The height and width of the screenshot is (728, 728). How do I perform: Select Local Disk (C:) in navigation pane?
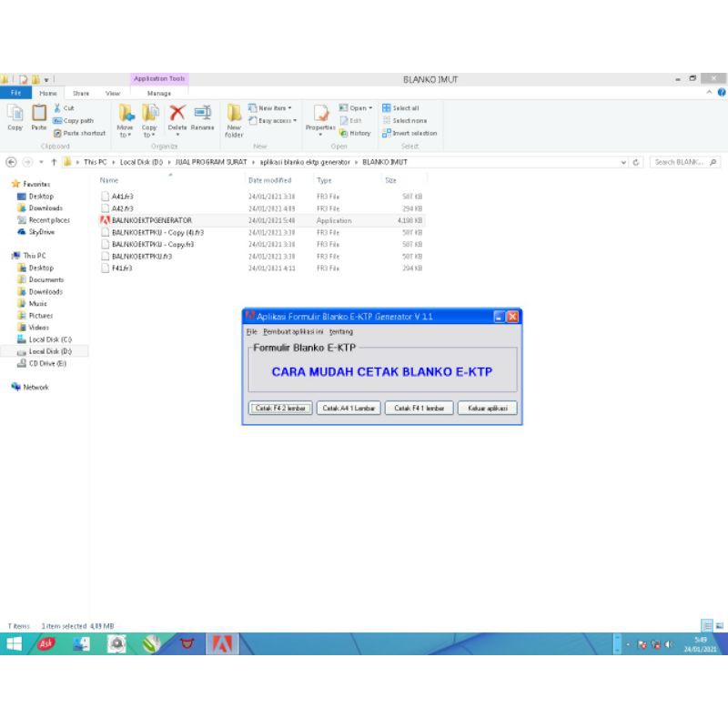(x=49, y=339)
